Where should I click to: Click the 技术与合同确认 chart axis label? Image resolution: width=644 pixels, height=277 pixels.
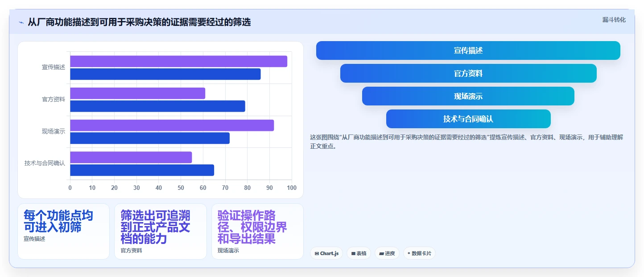pos(45,164)
